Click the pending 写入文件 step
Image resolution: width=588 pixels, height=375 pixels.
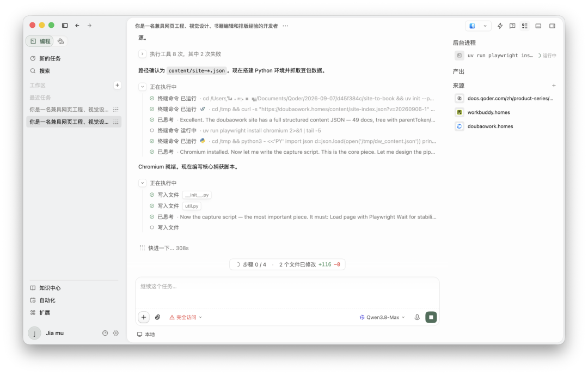click(x=164, y=227)
